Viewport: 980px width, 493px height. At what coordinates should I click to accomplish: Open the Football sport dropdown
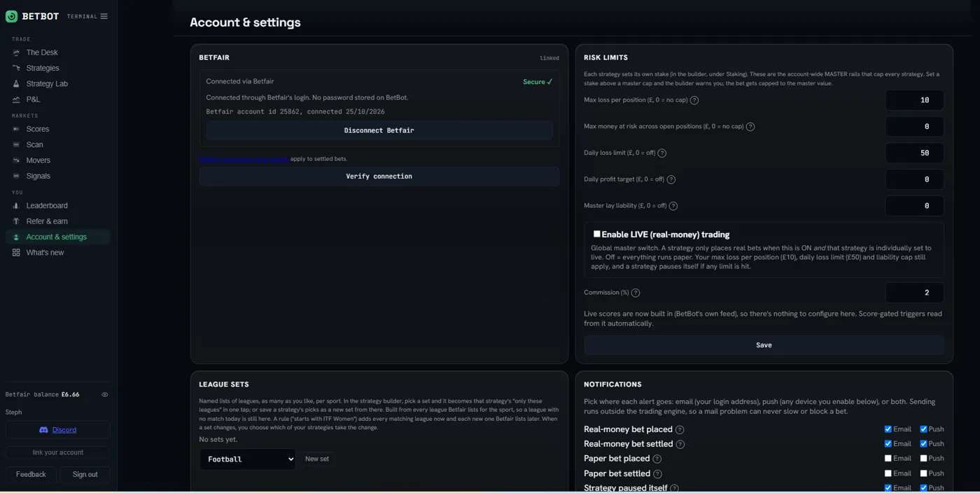click(248, 459)
